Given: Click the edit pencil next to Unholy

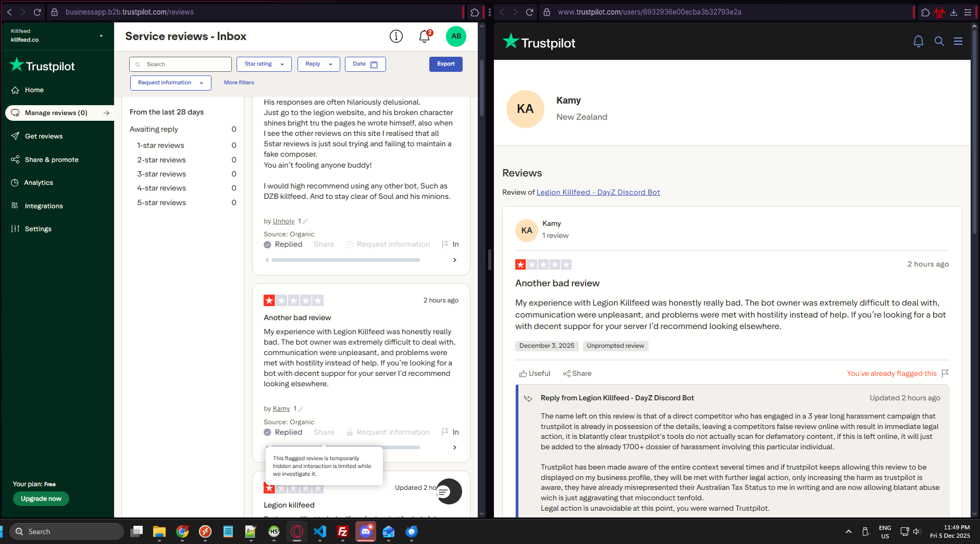Looking at the screenshot, I should pyautogui.click(x=305, y=222).
